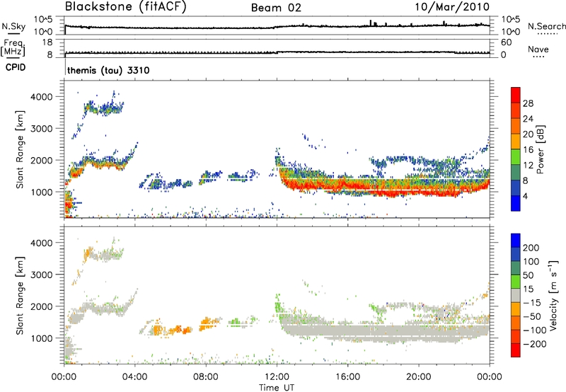Select the 'Freq. [MHz]' axis label
The width and height of the screenshot is (566, 392).
click(x=13, y=47)
